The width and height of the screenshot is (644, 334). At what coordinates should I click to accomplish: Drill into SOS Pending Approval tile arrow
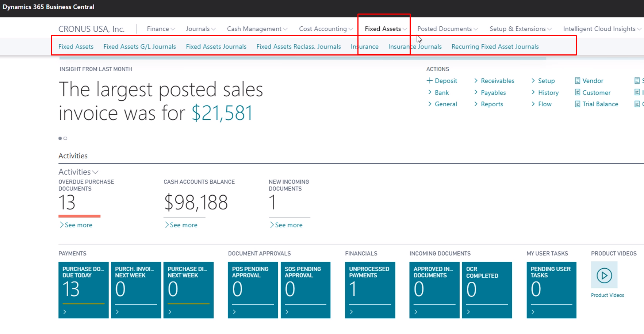287,311
